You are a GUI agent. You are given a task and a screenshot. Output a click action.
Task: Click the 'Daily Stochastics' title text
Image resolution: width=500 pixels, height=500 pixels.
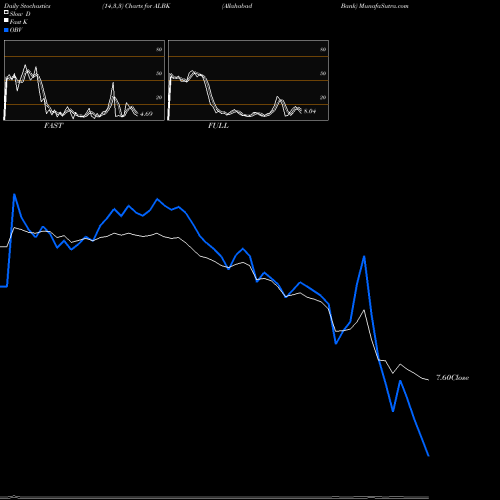tap(27, 6)
